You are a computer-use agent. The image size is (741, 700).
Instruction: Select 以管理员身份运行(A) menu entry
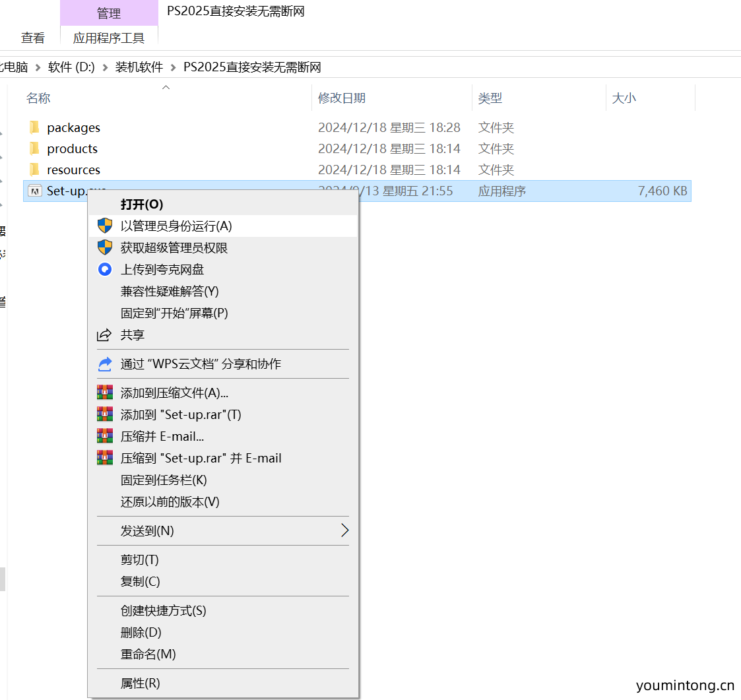(x=222, y=226)
